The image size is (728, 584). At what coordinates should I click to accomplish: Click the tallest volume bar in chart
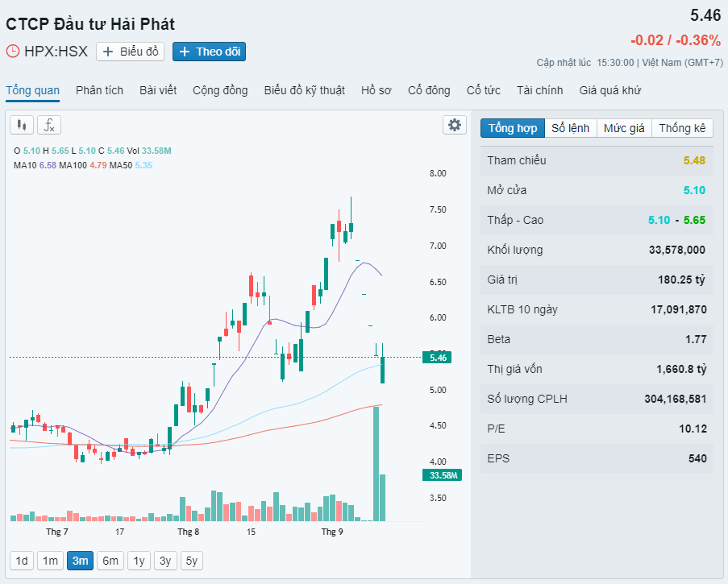[376, 463]
